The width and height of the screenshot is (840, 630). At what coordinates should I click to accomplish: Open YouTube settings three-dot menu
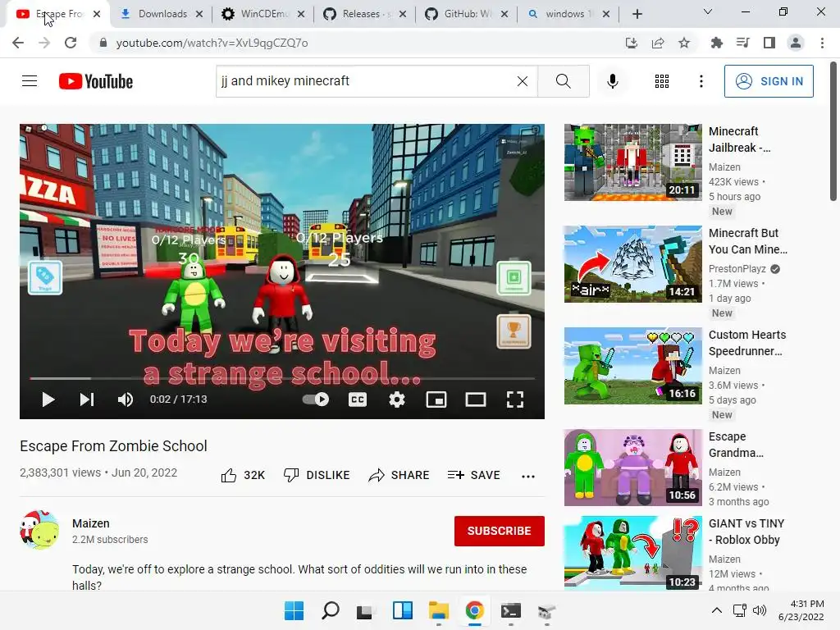coord(701,81)
